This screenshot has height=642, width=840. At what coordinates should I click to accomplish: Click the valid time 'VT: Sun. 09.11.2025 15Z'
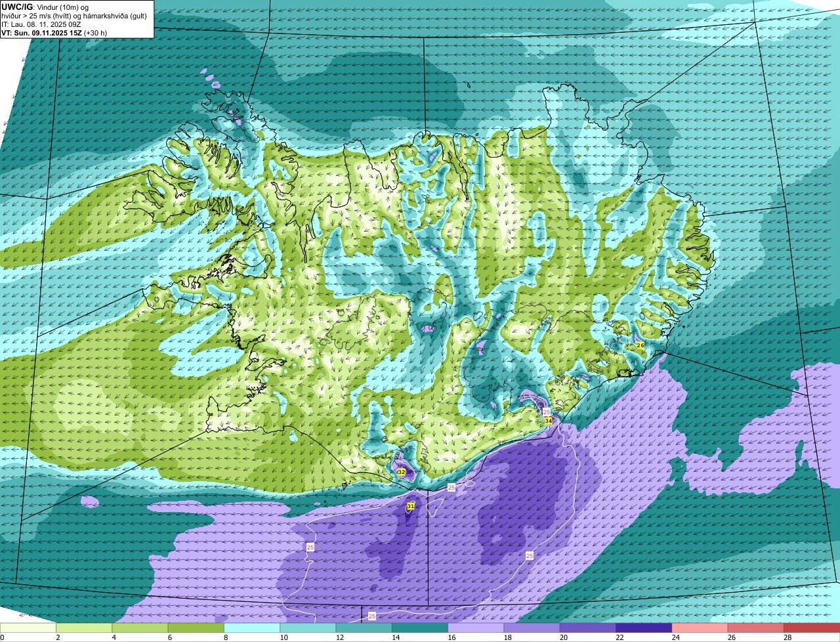click(x=41, y=33)
